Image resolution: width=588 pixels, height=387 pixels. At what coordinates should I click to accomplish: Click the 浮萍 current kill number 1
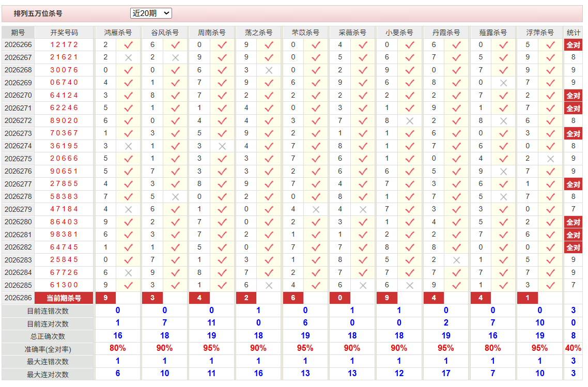click(x=528, y=298)
